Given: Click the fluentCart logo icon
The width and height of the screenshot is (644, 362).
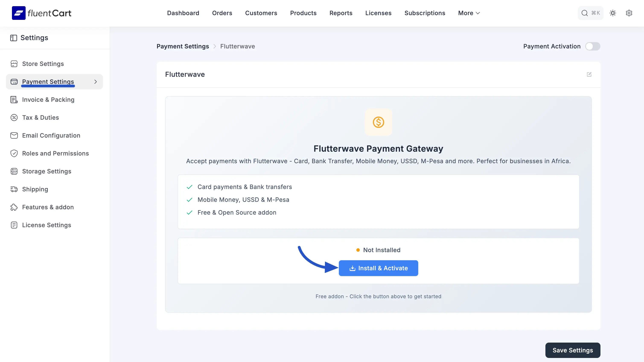Looking at the screenshot, I should pyautogui.click(x=19, y=13).
